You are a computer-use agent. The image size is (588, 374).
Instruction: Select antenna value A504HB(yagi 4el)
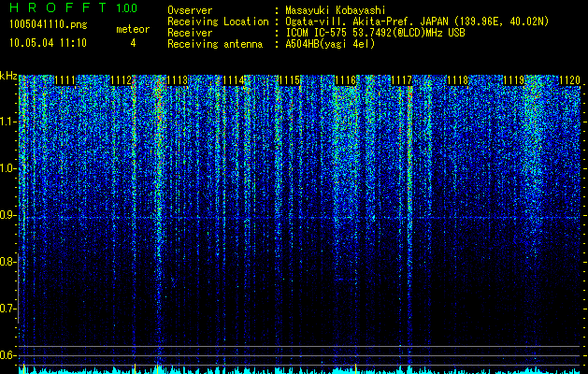coord(330,44)
